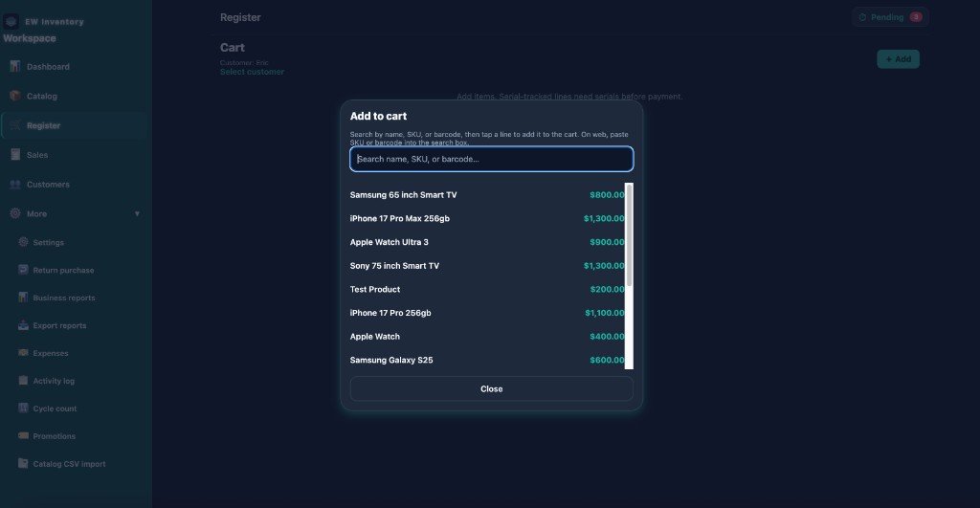Screen dimensions: 980x508
Task: Click the Sales receipt icon
Action: (x=15, y=154)
